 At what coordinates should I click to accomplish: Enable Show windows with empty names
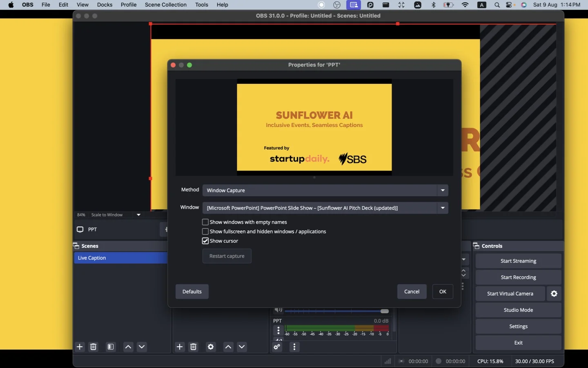(205, 222)
